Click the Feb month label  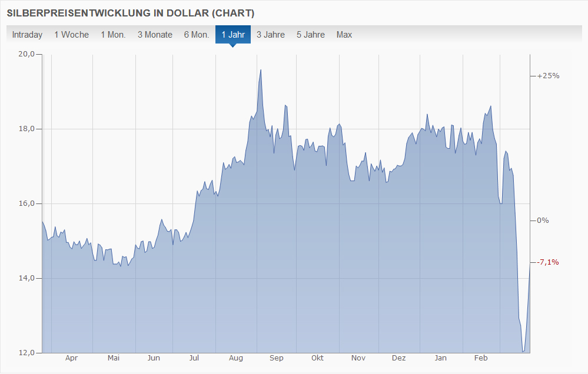[481, 358]
